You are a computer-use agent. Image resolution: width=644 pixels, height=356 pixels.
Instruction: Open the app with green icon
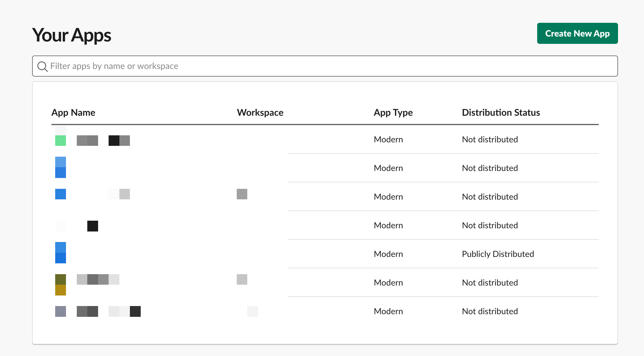coord(60,140)
